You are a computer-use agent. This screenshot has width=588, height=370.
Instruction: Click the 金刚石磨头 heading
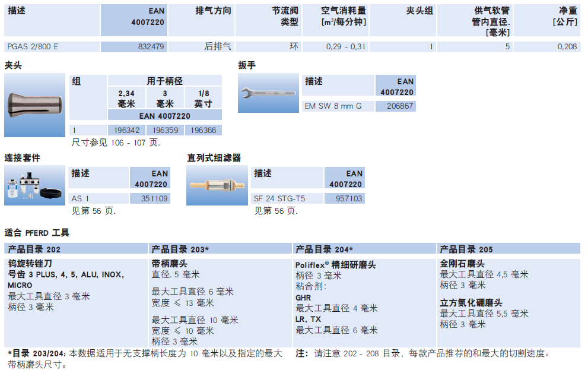pyautogui.click(x=462, y=264)
